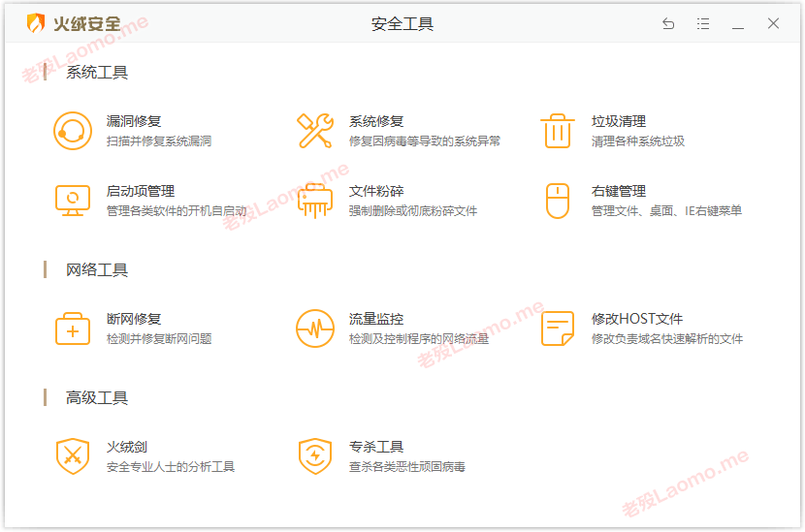Screen dimensions: 805x532
Task: Click description 检测及控制程序的网络流量
Action: coord(419,338)
